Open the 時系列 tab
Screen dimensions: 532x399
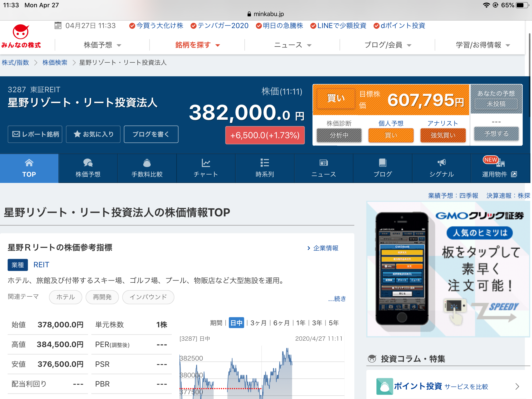click(x=265, y=168)
